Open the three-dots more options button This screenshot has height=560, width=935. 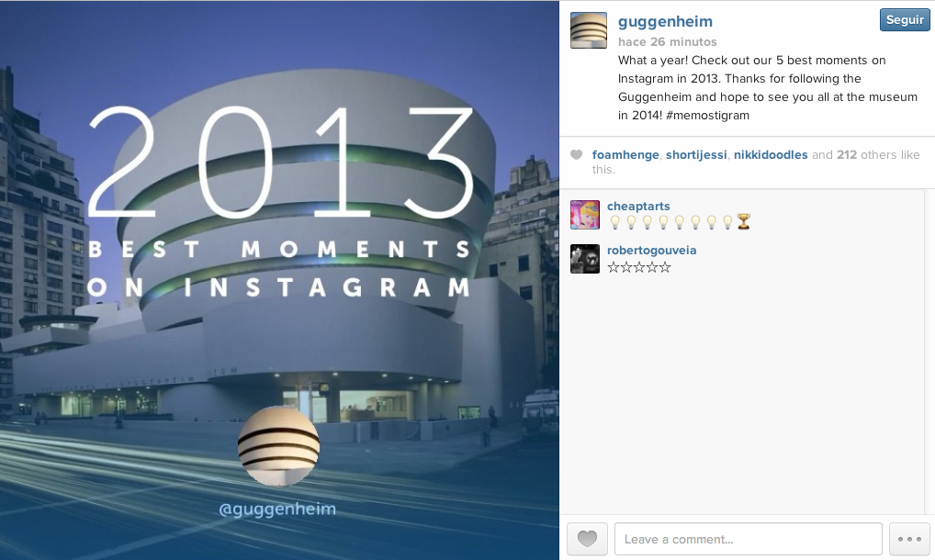pos(909,539)
